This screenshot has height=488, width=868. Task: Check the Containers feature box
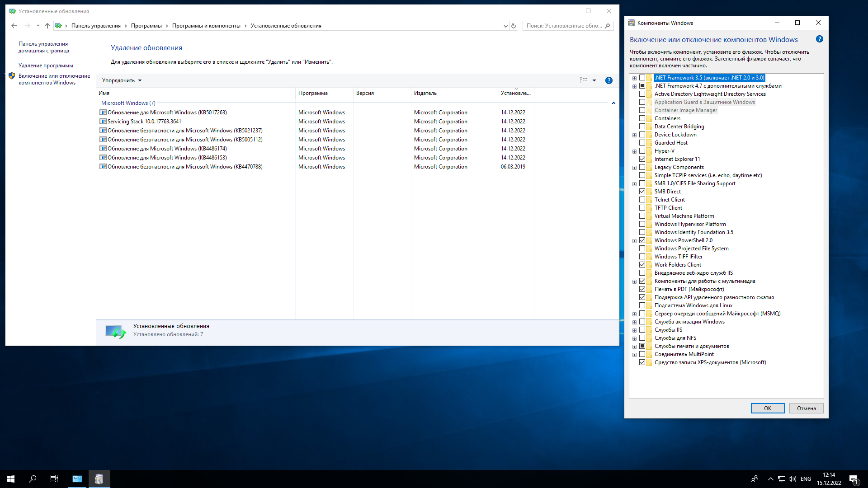coord(642,118)
